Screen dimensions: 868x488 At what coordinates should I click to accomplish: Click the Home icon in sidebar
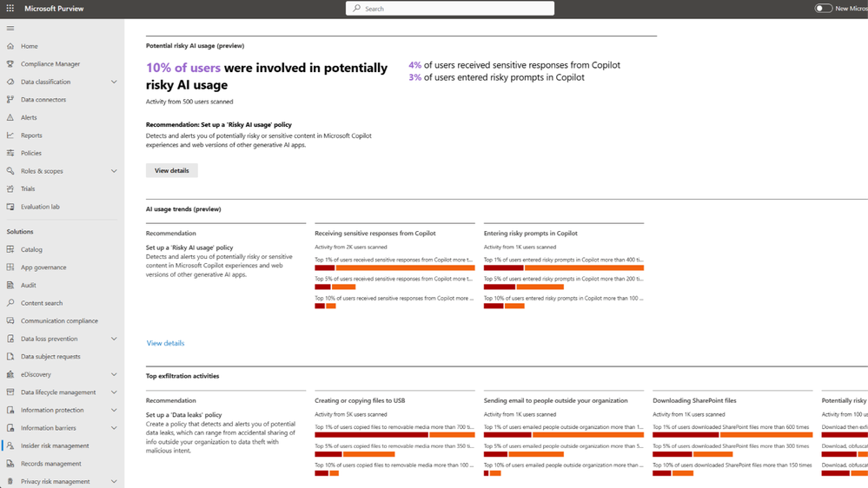coord(10,46)
